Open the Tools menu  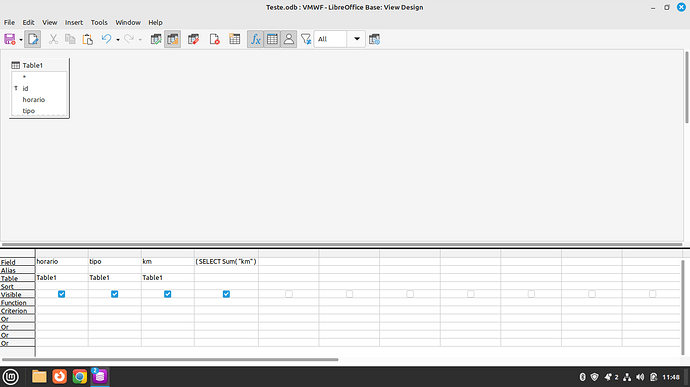pyautogui.click(x=99, y=22)
